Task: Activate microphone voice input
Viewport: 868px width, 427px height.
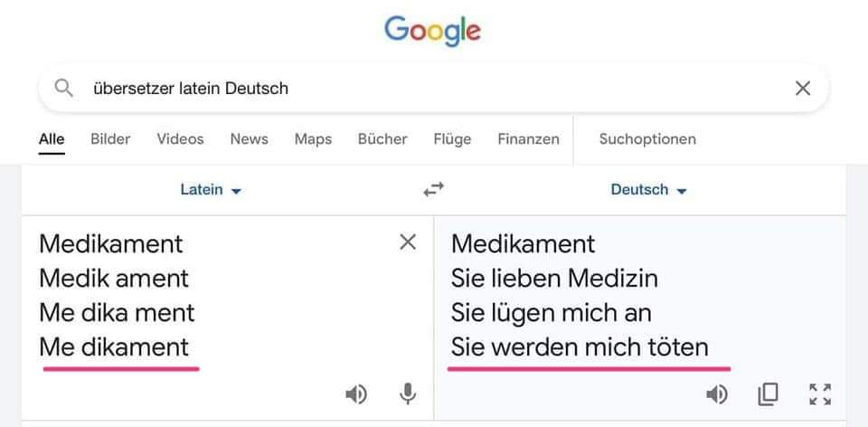Action: 408,394
